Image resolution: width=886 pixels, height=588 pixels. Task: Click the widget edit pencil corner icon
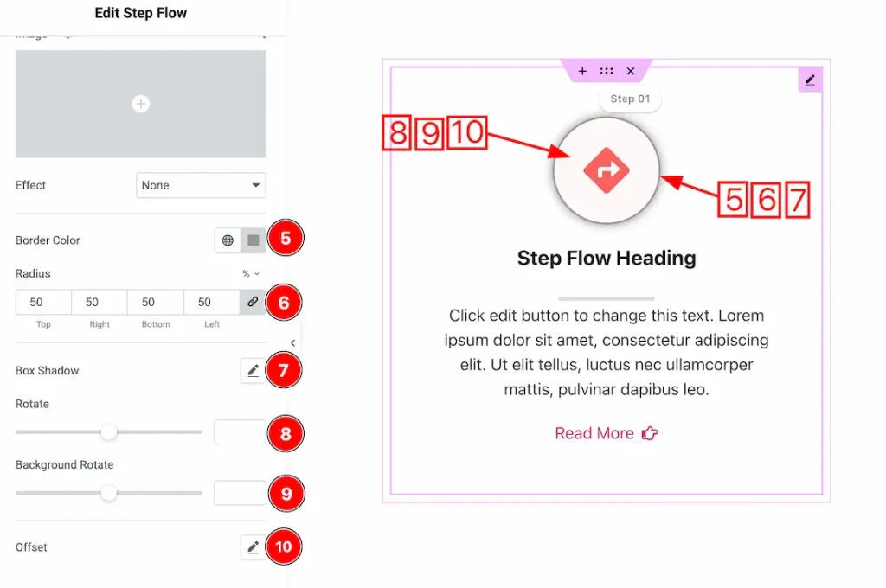(810, 80)
